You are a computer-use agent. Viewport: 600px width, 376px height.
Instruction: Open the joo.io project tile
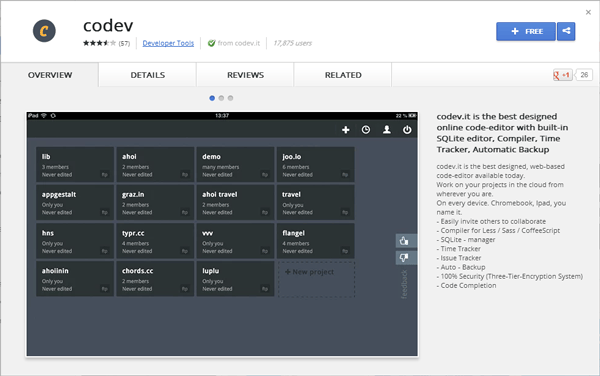[316, 164]
